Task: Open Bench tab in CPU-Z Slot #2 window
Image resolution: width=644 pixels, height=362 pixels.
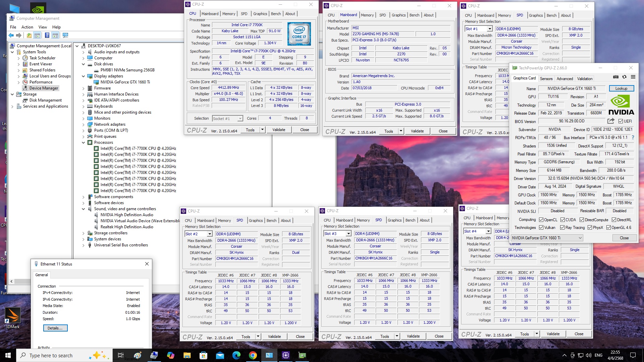Action: pos(271,221)
